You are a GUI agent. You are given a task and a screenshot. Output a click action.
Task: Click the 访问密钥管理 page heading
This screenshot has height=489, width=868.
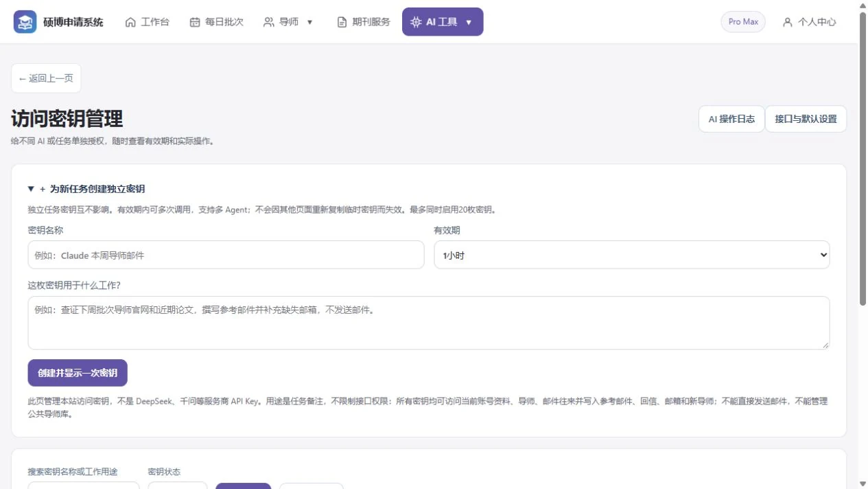(x=67, y=119)
